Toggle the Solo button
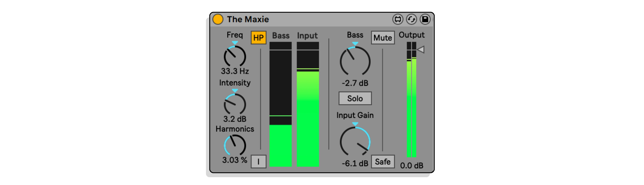The image size is (644, 185). [355, 98]
